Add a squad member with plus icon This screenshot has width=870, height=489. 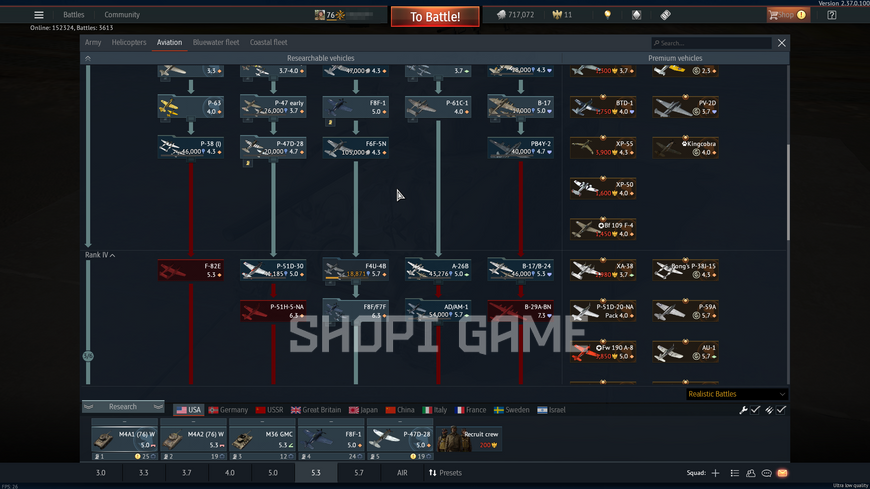(x=715, y=473)
